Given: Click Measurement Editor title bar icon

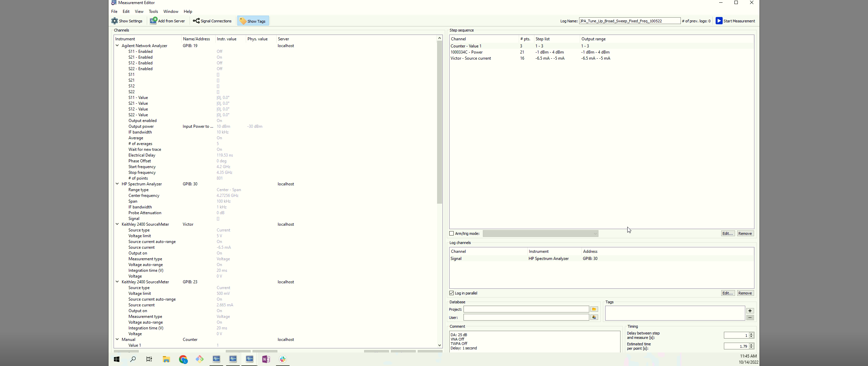Looking at the screenshot, I should click(114, 3).
